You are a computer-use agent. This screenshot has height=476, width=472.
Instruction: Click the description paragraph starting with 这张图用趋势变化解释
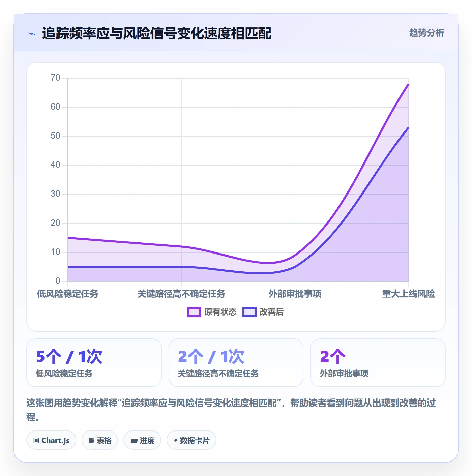pos(231,410)
